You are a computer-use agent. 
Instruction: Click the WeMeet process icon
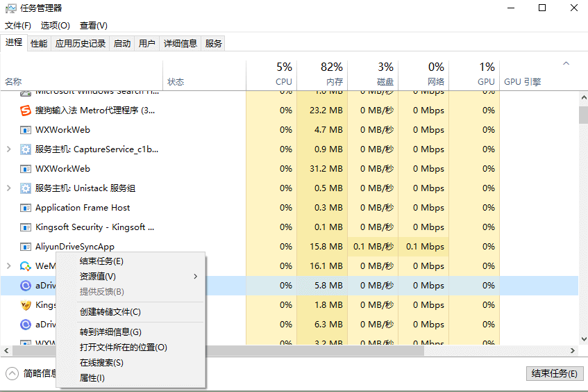point(25,266)
